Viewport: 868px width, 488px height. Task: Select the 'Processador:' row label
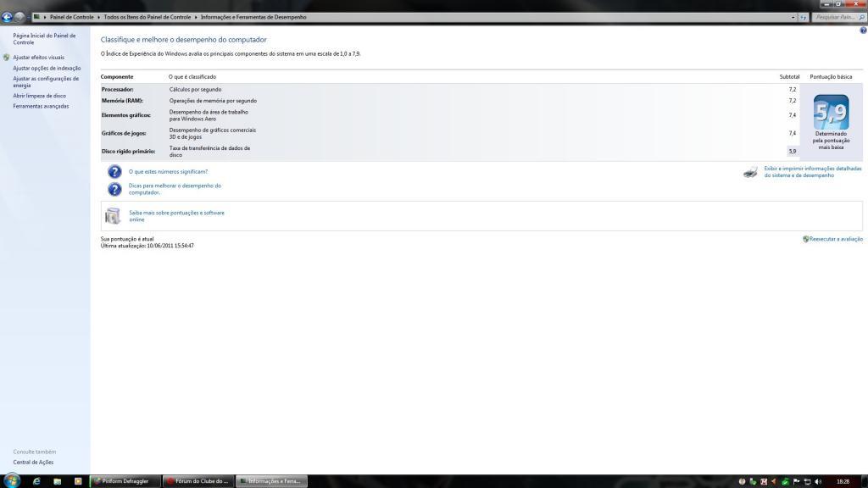[117, 90]
